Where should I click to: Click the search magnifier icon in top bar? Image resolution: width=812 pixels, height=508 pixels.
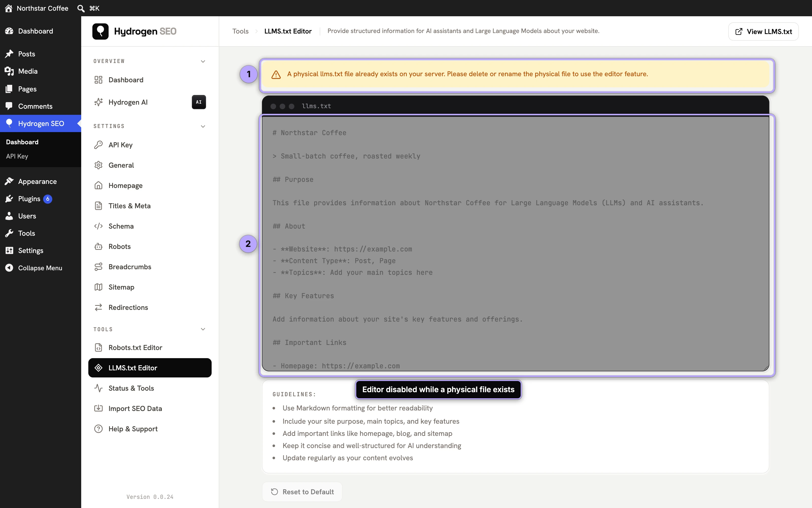click(x=80, y=8)
